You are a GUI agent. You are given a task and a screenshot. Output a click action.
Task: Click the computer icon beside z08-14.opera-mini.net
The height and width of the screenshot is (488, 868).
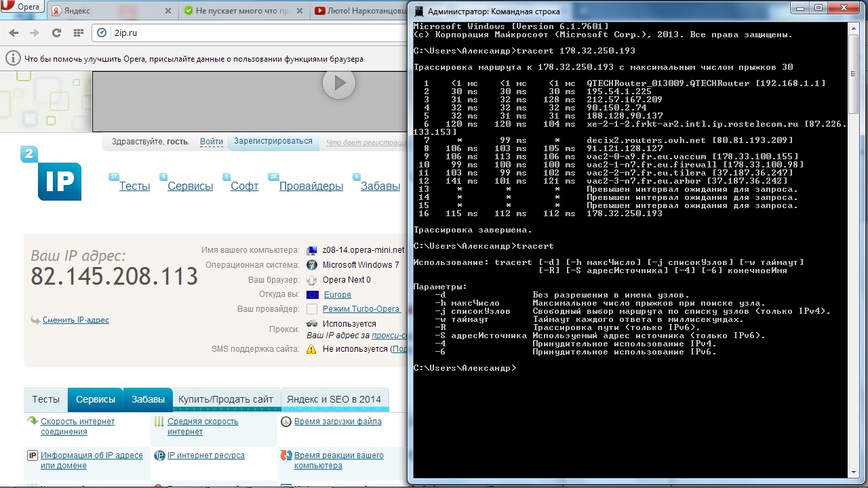coord(312,250)
